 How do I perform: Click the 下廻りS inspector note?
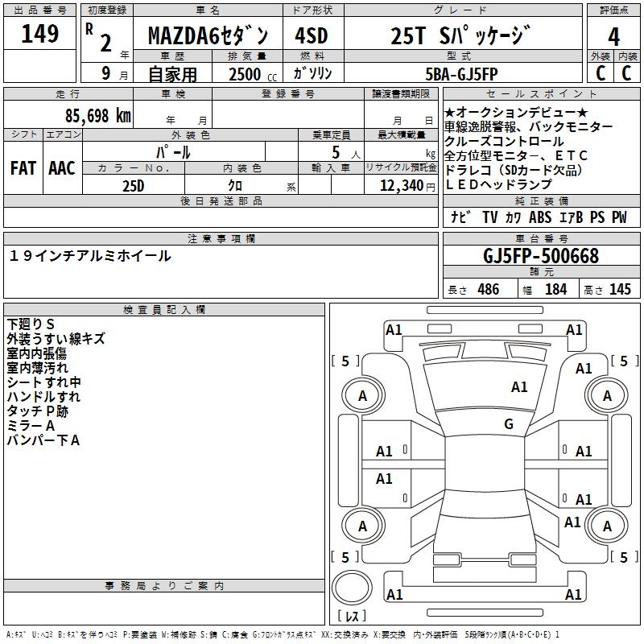(31, 324)
